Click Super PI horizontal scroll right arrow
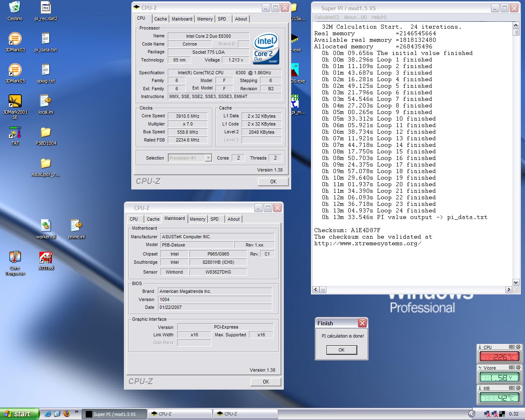 point(509,290)
